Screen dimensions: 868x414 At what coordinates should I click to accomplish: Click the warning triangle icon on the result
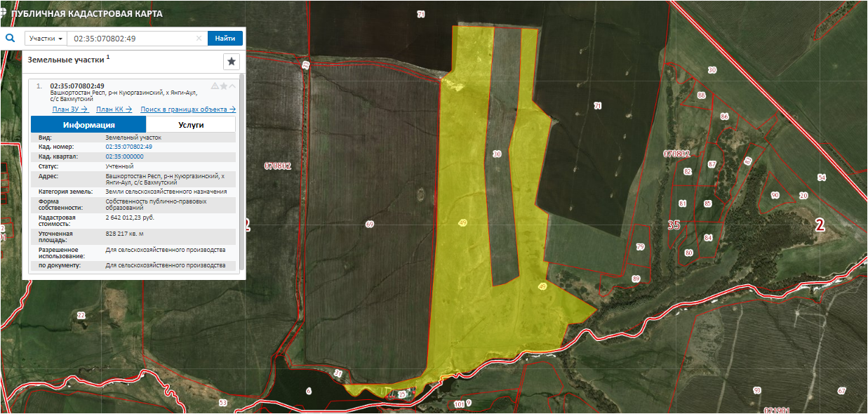click(x=215, y=86)
